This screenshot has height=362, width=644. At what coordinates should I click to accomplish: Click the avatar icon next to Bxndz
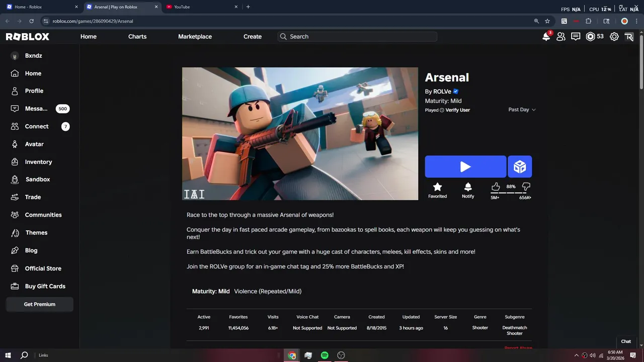(15, 56)
